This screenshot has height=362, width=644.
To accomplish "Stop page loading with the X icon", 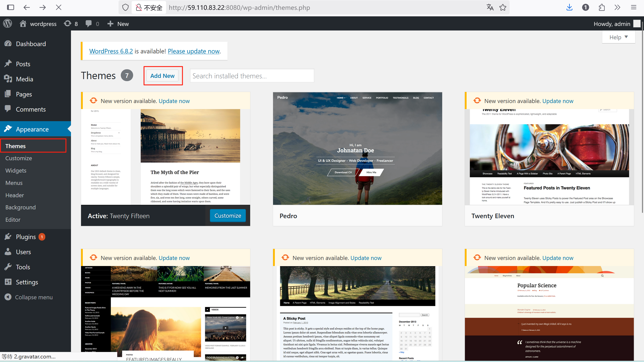I will [59, 7].
